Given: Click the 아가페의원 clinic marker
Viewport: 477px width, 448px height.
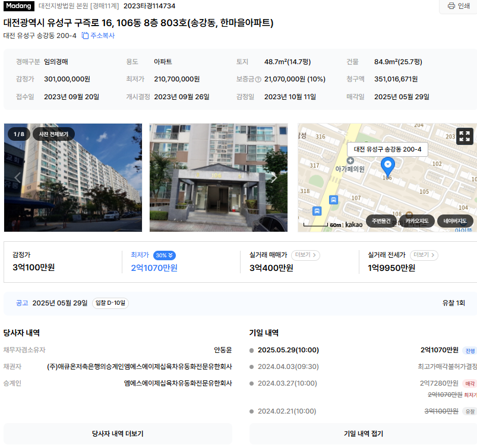Looking at the screenshot, I should tap(350, 160).
